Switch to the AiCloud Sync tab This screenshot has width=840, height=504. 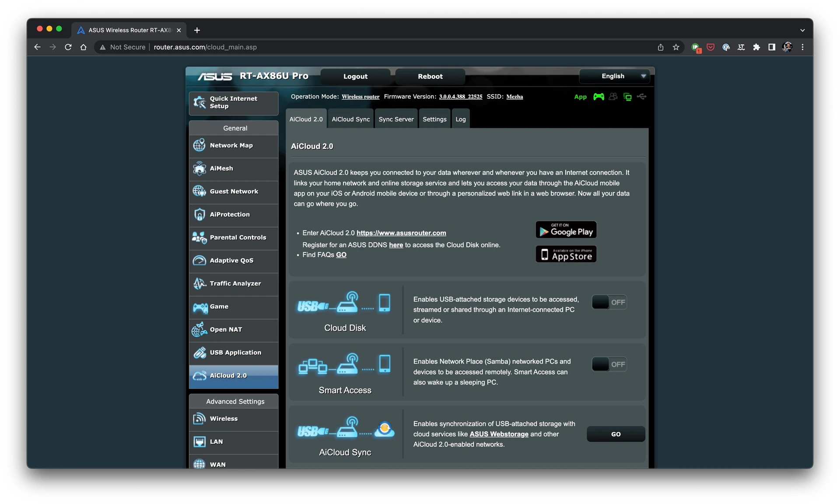pyautogui.click(x=351, y=119)
